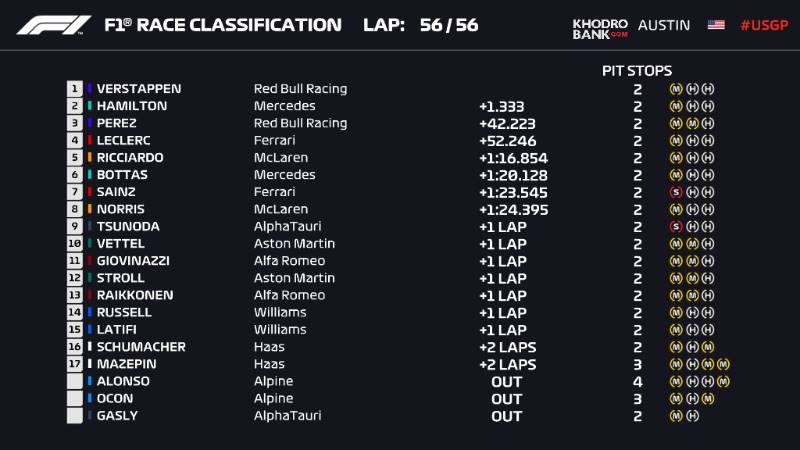Click Leclerc's Ferrari team name
The width and height of the screenshot is (800, 450).
point(274,140)
